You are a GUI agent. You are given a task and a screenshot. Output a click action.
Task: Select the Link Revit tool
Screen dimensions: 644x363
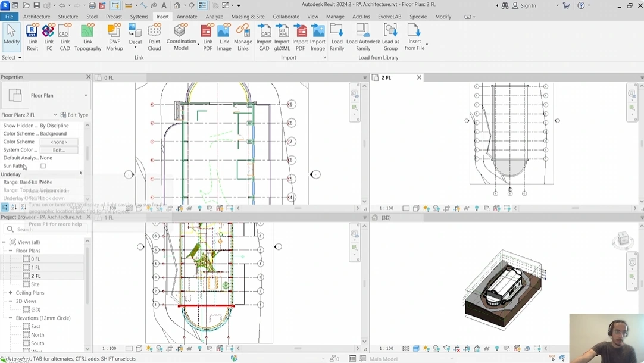(x=33, y=37)
